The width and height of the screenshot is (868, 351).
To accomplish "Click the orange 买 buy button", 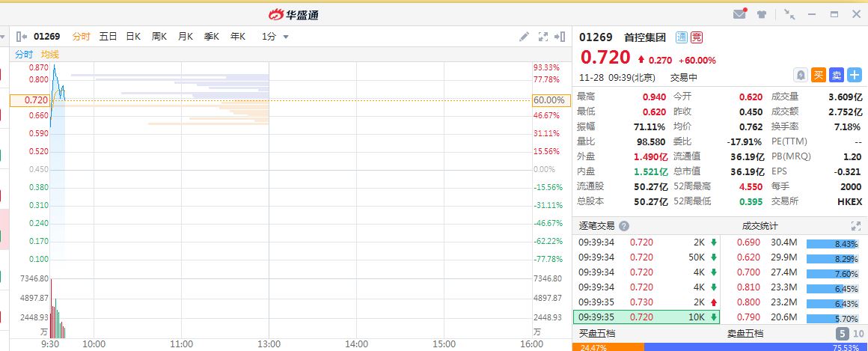I will tap(819, 75).
